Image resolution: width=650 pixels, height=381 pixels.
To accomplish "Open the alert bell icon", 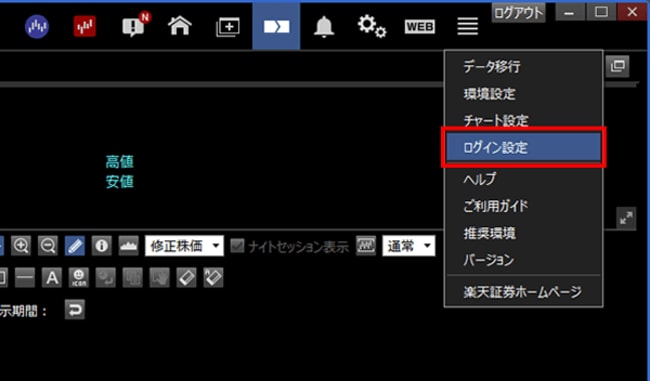I will [x=324, y=27].
